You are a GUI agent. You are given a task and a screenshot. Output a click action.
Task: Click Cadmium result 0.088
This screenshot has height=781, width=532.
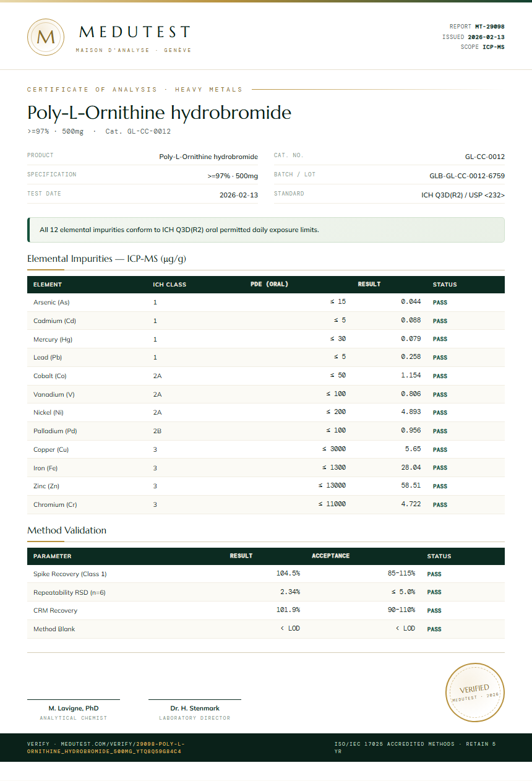point(411,321)
